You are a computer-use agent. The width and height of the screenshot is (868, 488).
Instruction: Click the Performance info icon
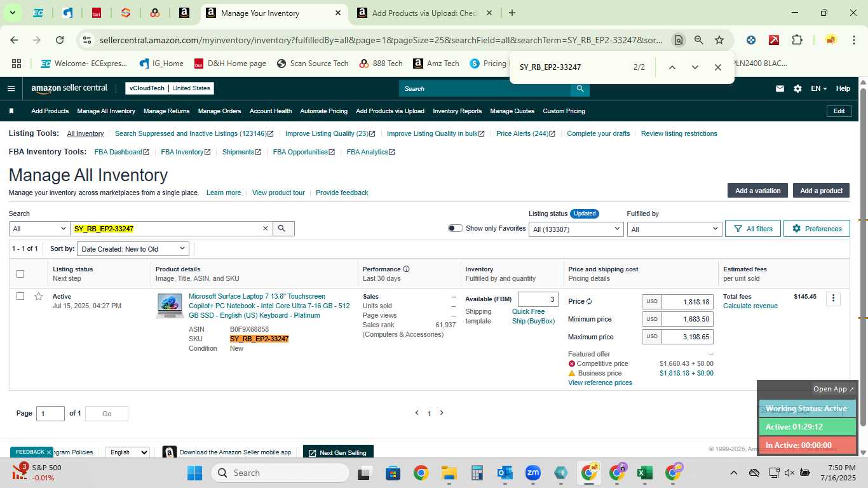click(406, 269)
